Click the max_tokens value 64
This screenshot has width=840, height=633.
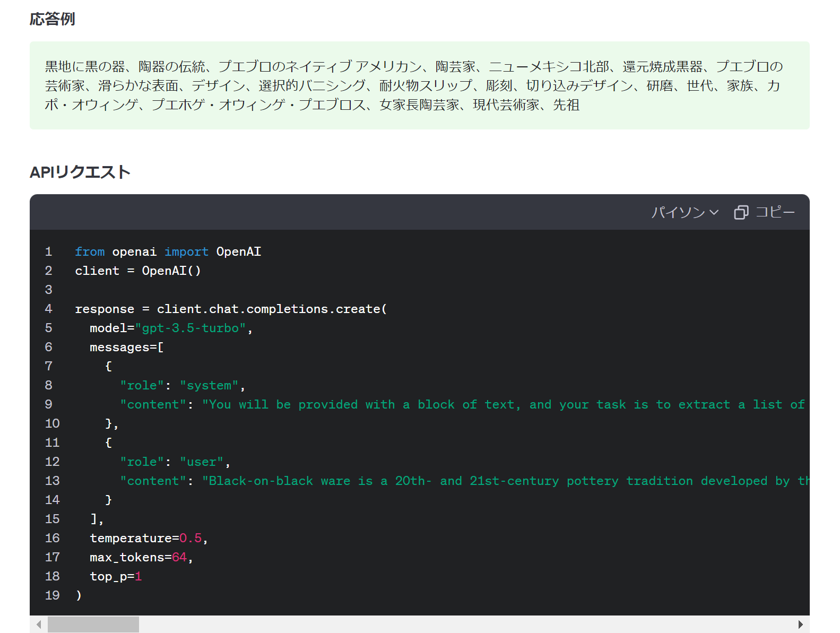click(x=179, y=557)
